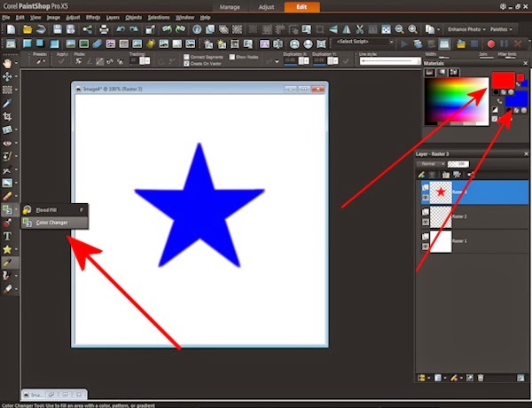Click the Print icon
Viewport: 532px width, 408px height.
click(x=104, y=29)
